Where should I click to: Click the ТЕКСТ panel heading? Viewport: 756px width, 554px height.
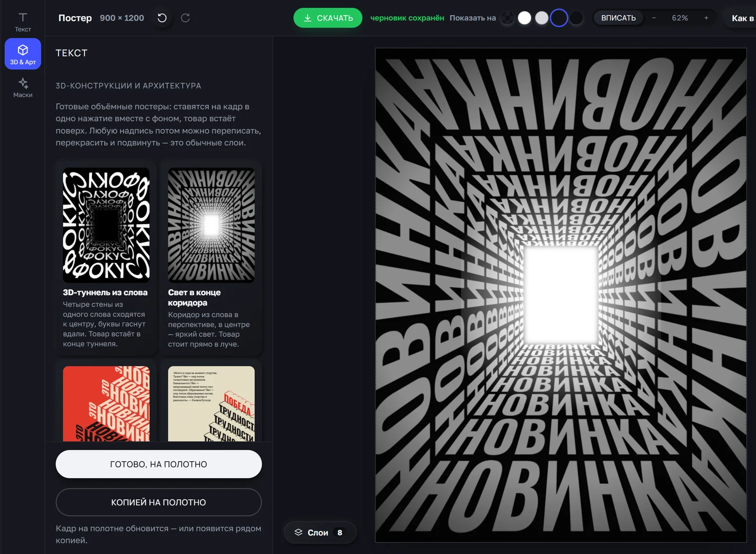tap(71, 53)
